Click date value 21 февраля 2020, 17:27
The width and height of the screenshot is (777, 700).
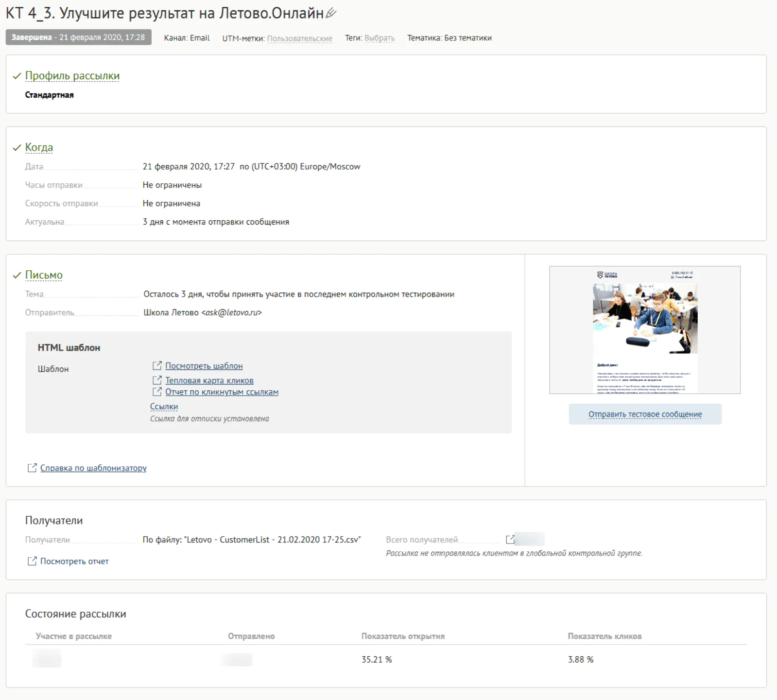tap(189, 167)
